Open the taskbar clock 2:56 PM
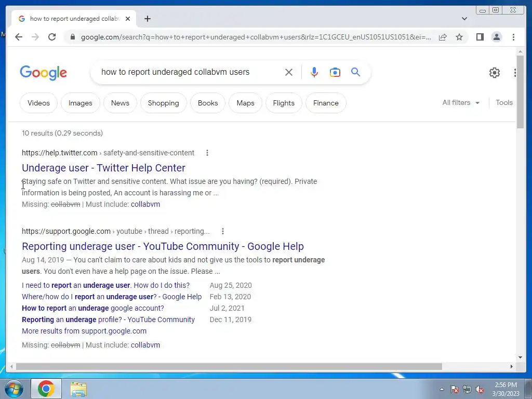 (506, 389)
